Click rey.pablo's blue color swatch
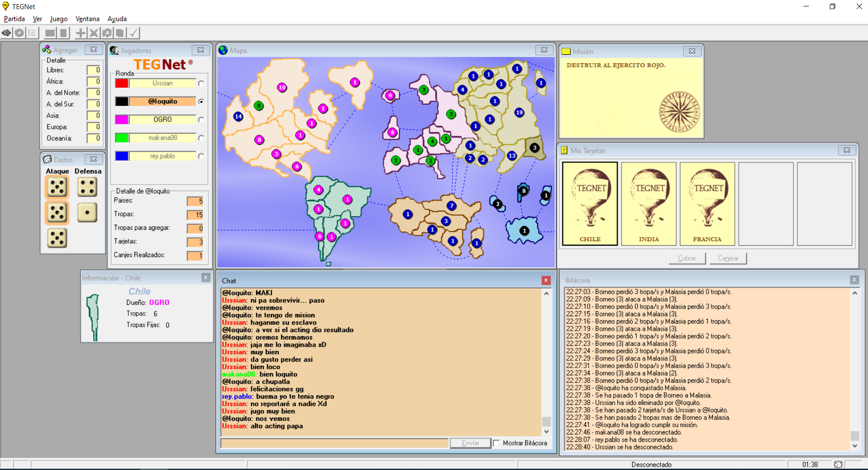Screen dimensions: 868x470 (122, 156)
